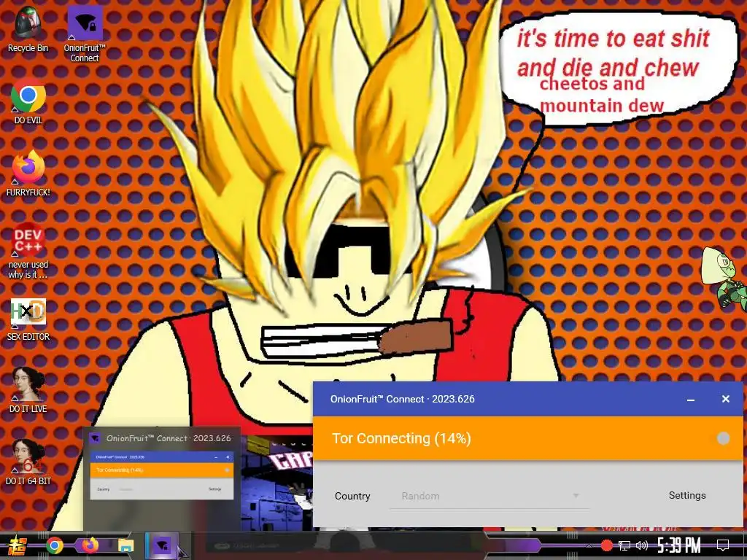Click the OnionFruit Connect taskbar button
This screenshot has height=560, width=747.
pyautogui.click(x=162, y=545)
